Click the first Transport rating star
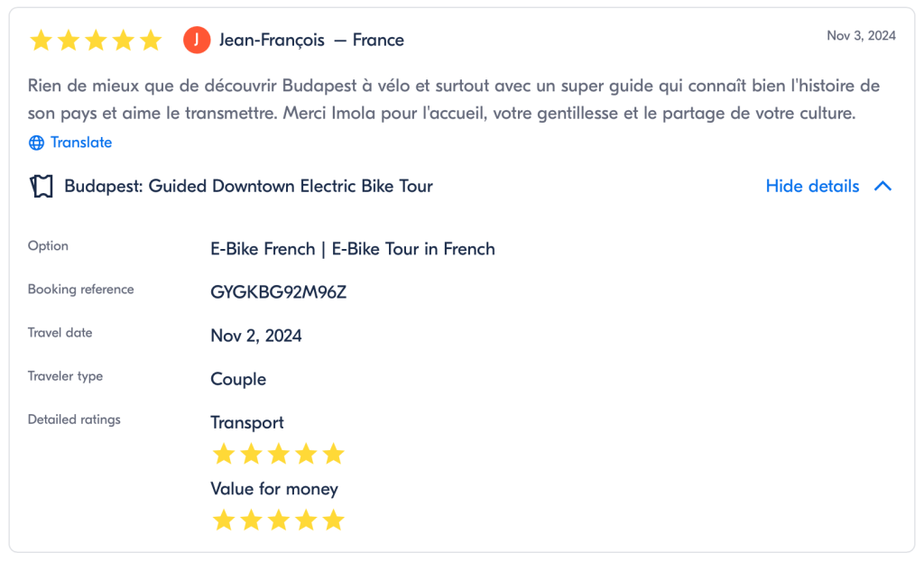This screenshot has width=924, height=562. (223, 454)
